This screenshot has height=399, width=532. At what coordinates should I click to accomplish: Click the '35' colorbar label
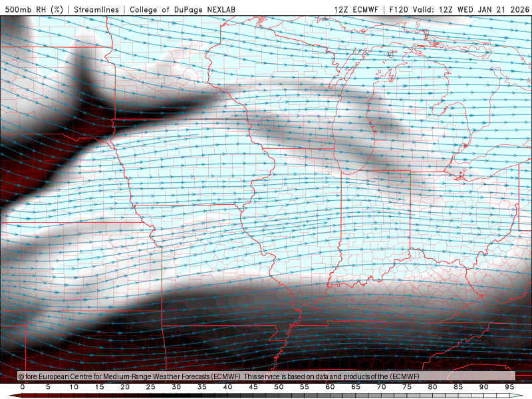click(x=202, y=387)
